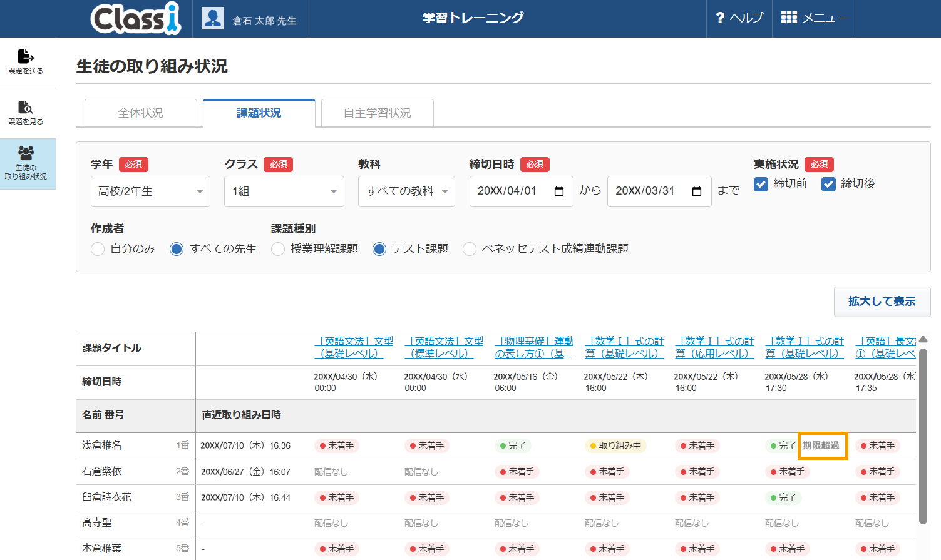Open link ［物理基礎］運動の表し方①

coord(534,347)
